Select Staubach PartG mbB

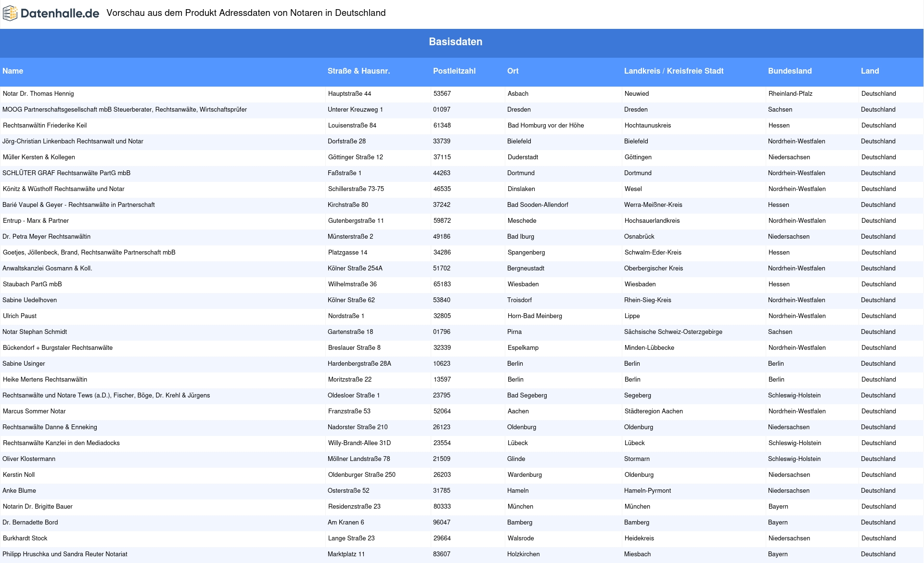click(x=32, y=284)
